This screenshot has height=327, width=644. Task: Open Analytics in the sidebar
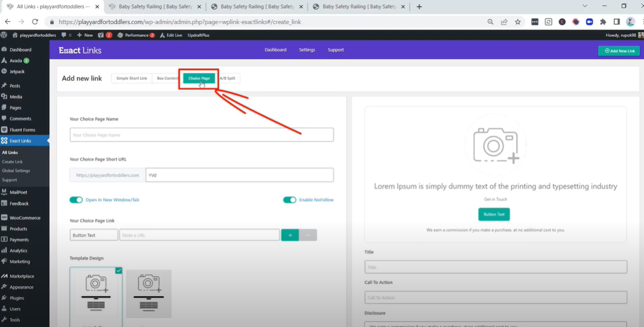tap(18, 251)
